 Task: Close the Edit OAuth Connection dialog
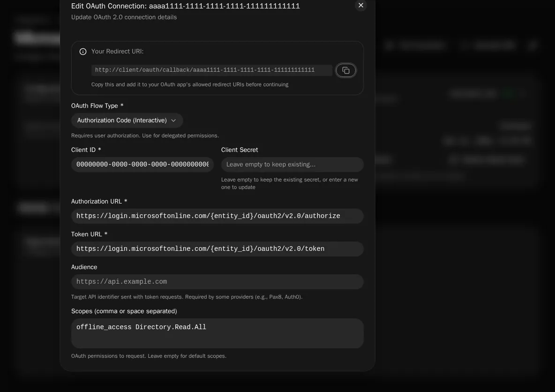[360, 5]
